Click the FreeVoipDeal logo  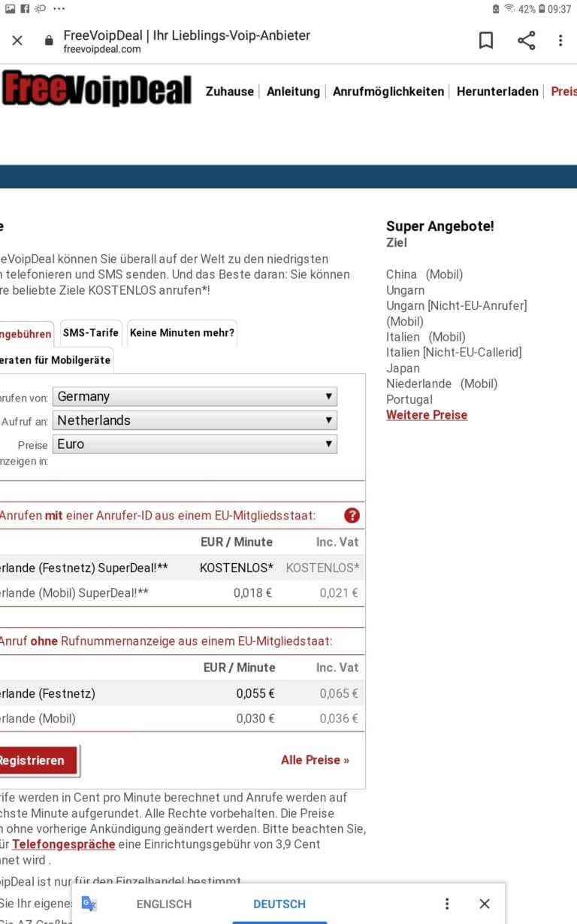pyautogui.click(x=96, y=89)
